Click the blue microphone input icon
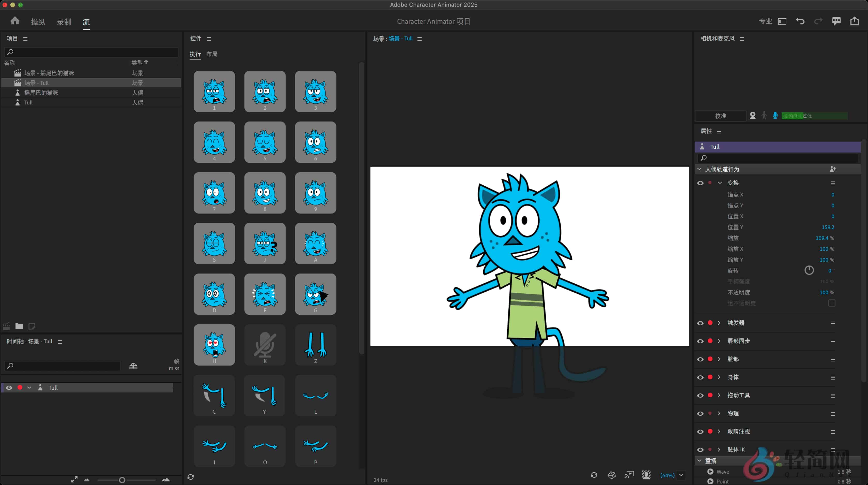This screenshot has width=868, height=485. 776,116
